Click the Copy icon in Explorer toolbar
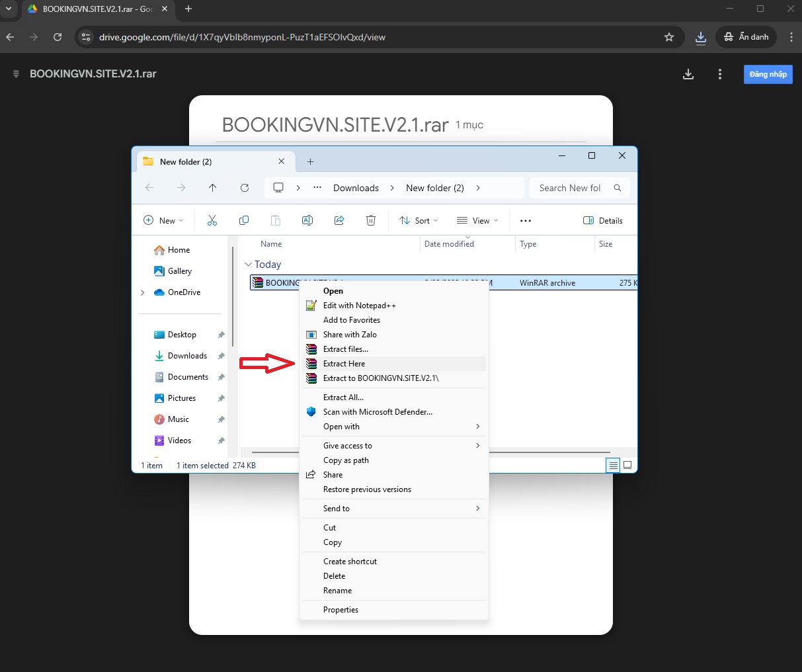The image size is (802, 672). 244,221
